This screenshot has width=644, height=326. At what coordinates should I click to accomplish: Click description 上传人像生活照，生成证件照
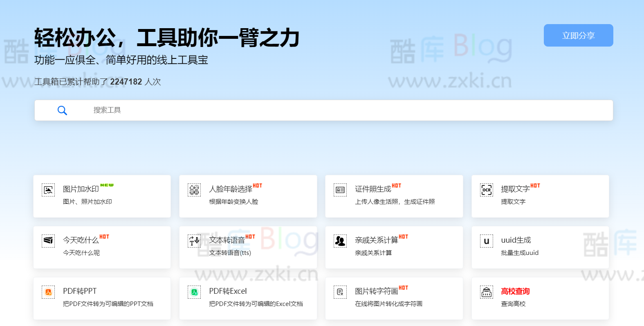click(x=395, y=202)
